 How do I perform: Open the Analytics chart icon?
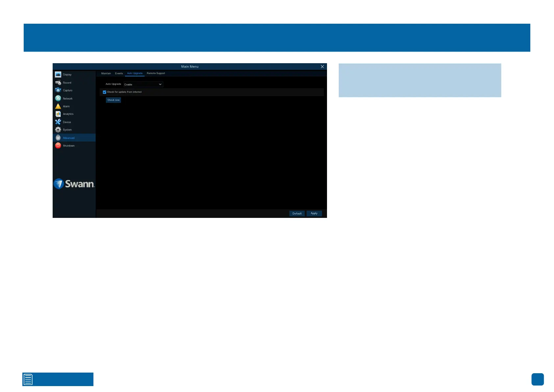point(58,114)
